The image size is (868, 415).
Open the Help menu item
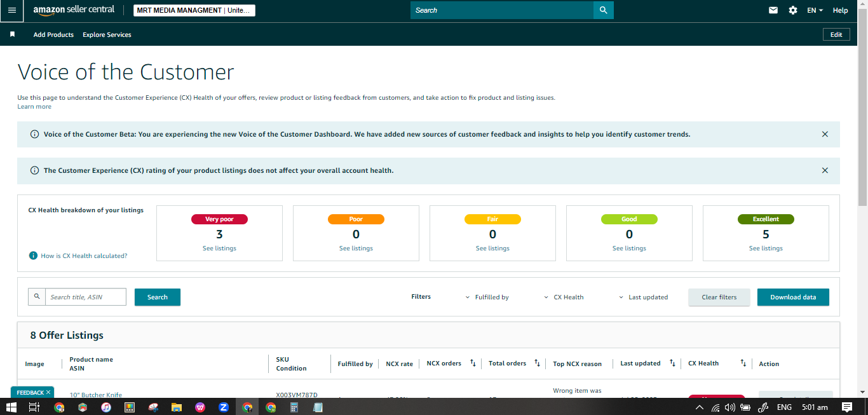[x=840, y=10]
